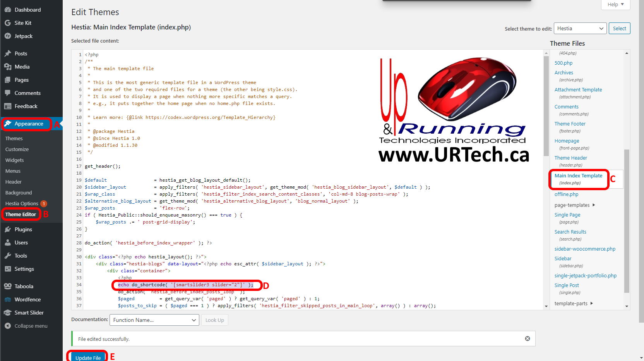Open the Theme Footer file link

pyautogui.click(x=570, y=123)
